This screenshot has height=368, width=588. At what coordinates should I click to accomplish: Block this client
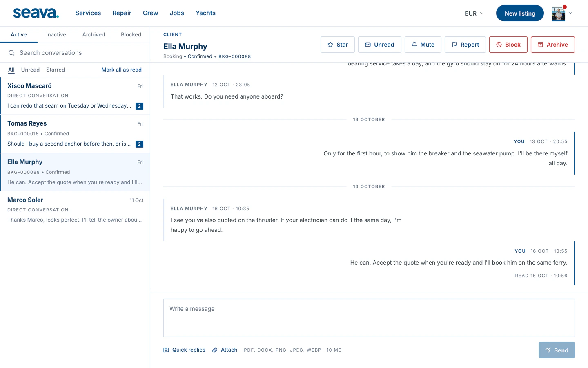(508, 45)
